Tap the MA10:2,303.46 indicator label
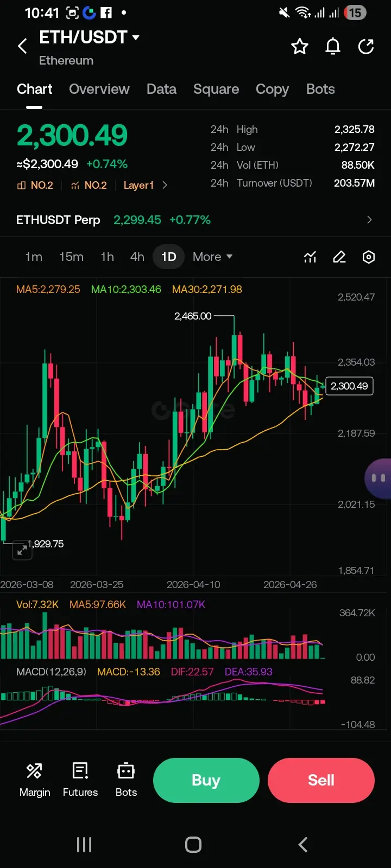Screen dimensions: 391x868 pos(126,289)
